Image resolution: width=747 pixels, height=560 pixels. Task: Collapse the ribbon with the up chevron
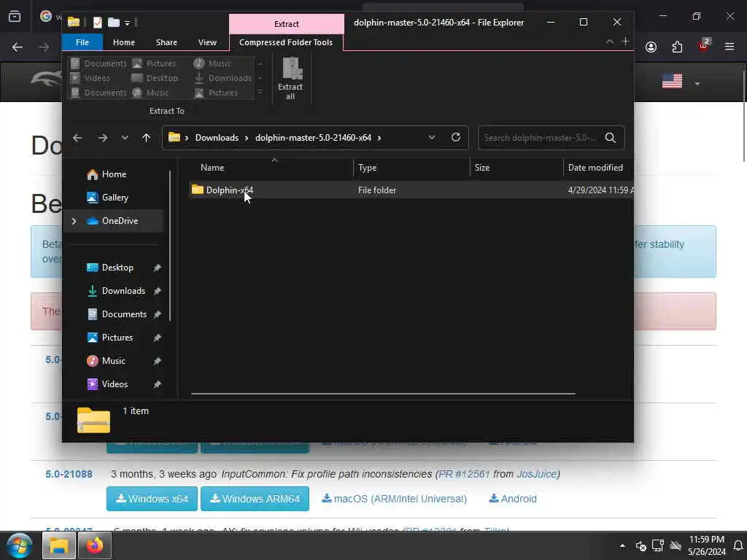click(609, 42)
